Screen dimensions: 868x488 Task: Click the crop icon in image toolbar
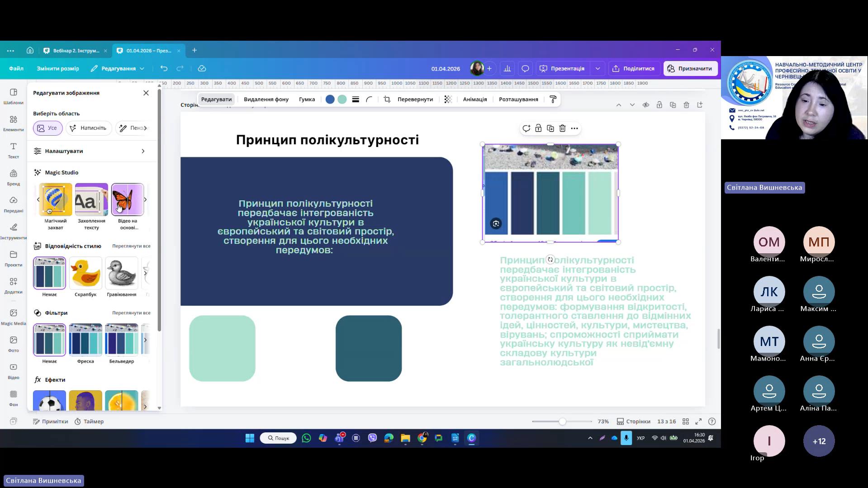[x=387, y=99]
